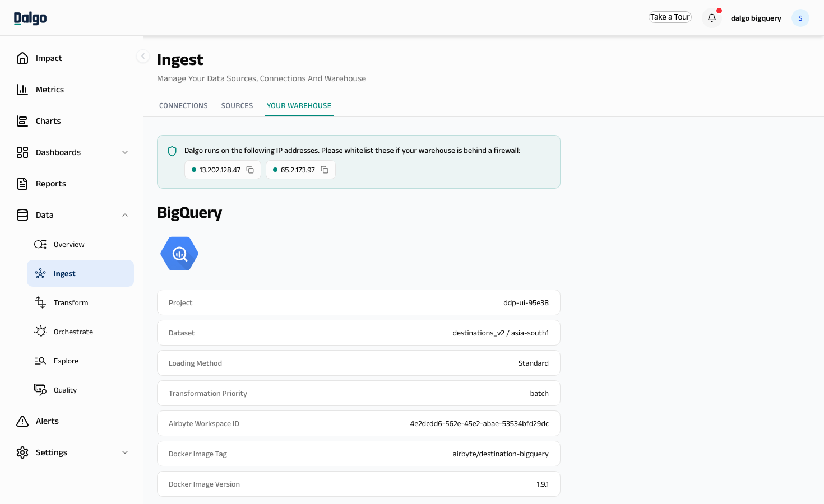Click the Reports document icon
The image size is (824, 504).
(22, 184)
